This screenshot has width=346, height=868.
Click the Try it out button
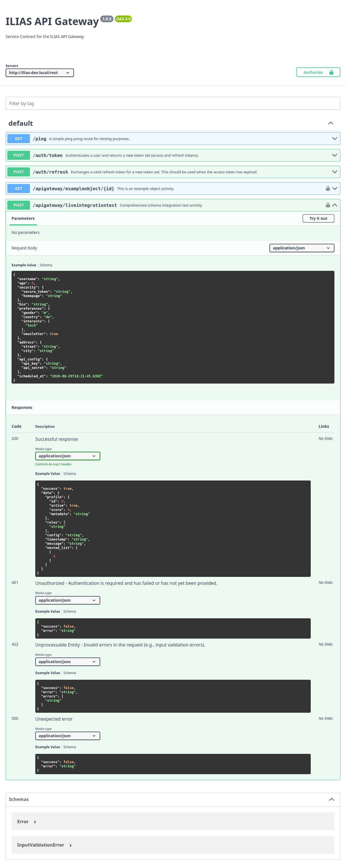tap(318, 218)
